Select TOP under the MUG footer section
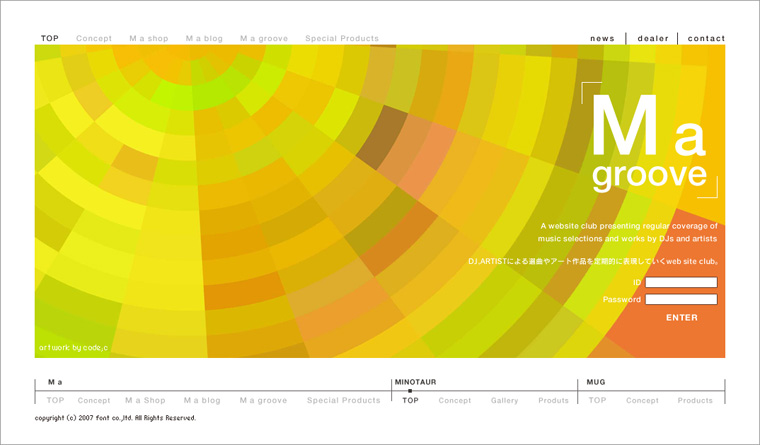Viewport: 760px width, 445px height. 597,400
